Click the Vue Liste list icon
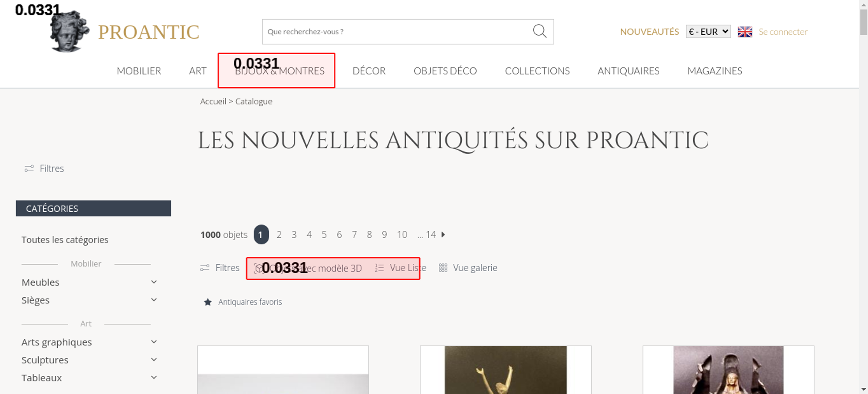Viewport: 868px width, 394px height. (379, 268)
